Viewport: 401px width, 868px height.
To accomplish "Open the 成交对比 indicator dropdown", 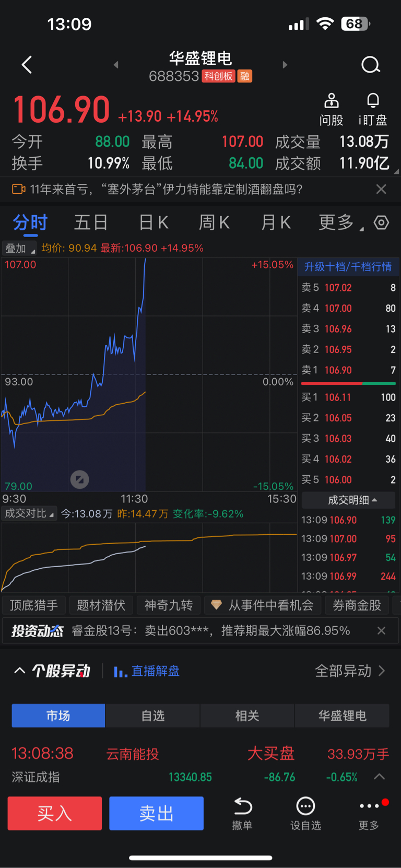I will [29, 514].
